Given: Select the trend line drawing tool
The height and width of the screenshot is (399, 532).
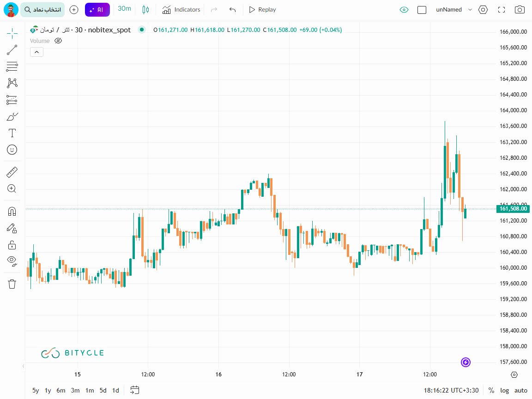Looking at the screenshot, I should (12, 50).
